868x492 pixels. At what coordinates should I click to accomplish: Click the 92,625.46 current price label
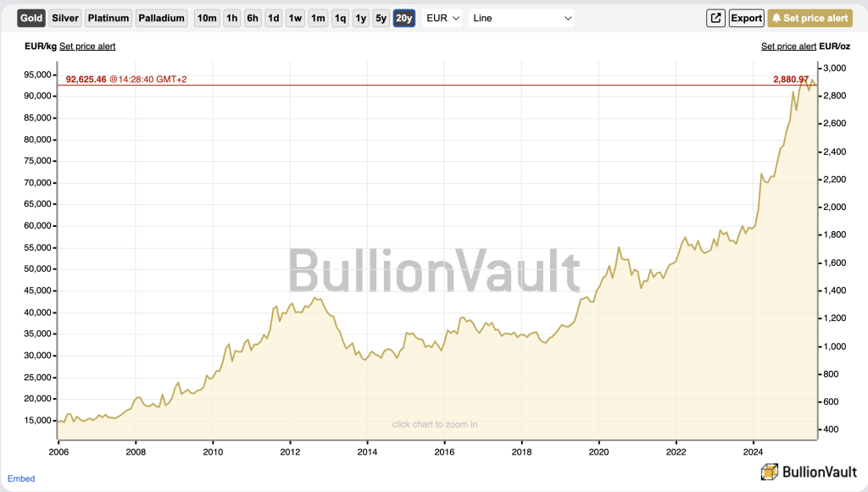[x=86, y=80]
